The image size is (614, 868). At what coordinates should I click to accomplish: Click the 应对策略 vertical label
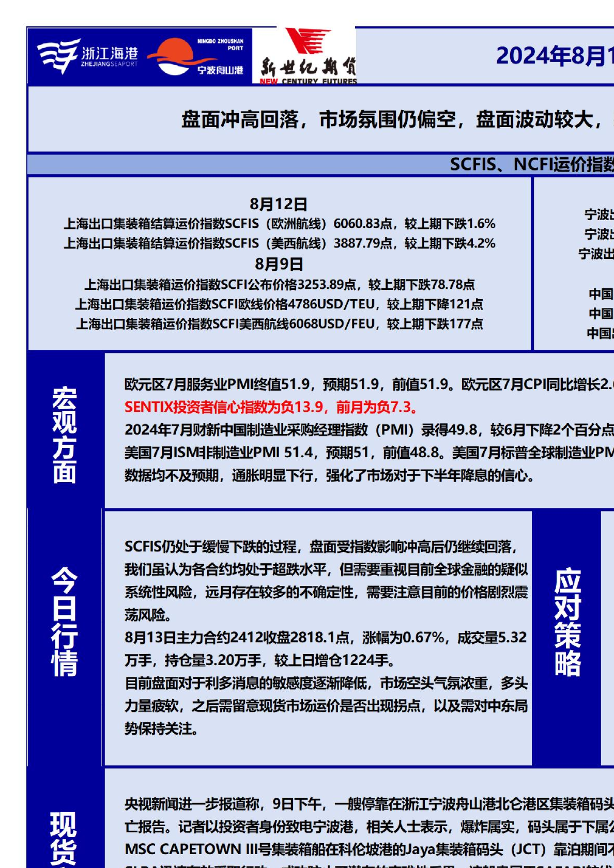pos(567,623)
